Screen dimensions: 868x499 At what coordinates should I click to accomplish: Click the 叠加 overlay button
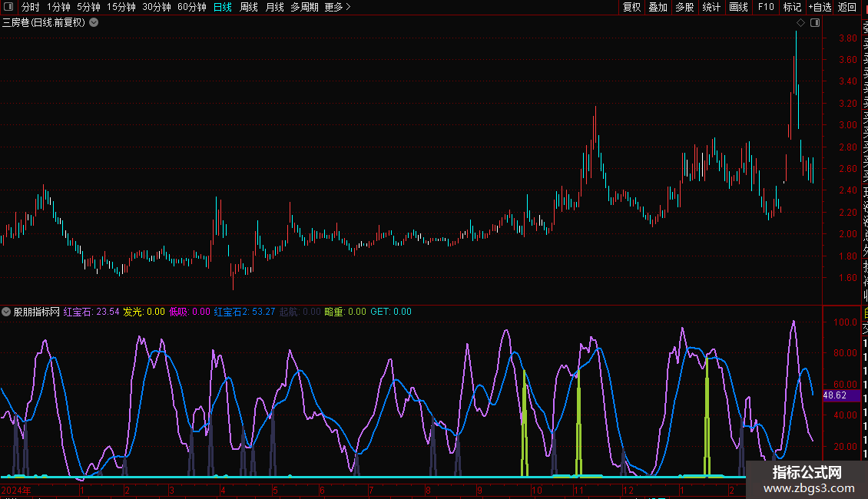658,7
